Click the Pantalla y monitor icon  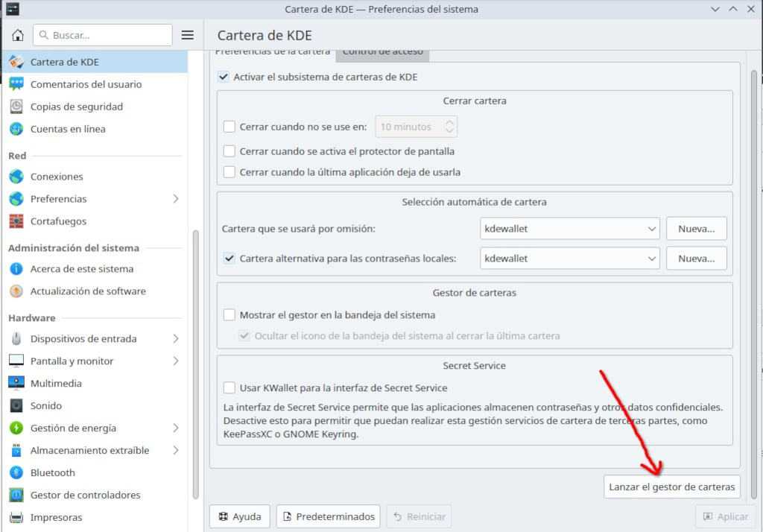[16, 361]
